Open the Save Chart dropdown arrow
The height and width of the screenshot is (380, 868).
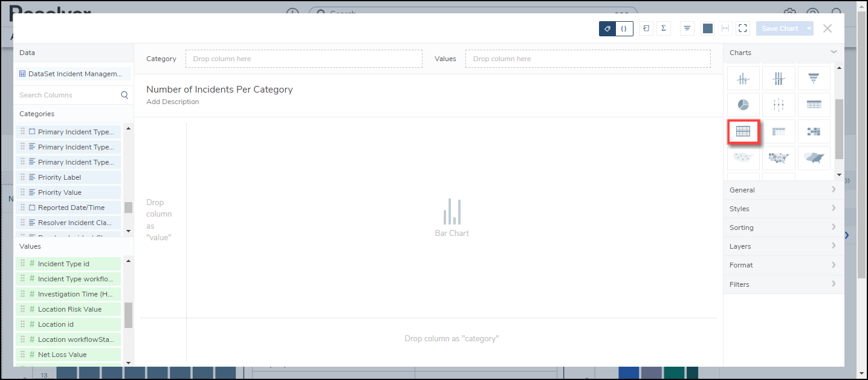(809, 28)
